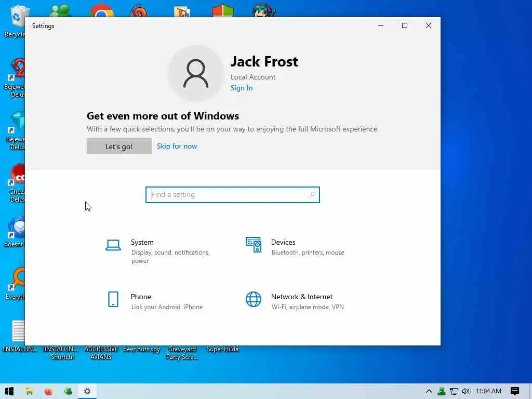532x399 pixels.
Task: Minimize the Settings window
Action: [x=381, y=26]
